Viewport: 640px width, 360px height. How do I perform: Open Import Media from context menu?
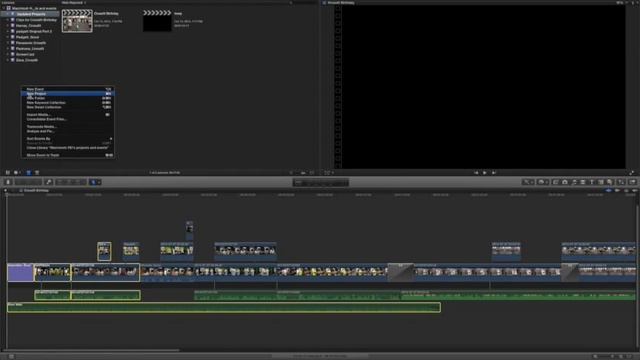[68, 115]
